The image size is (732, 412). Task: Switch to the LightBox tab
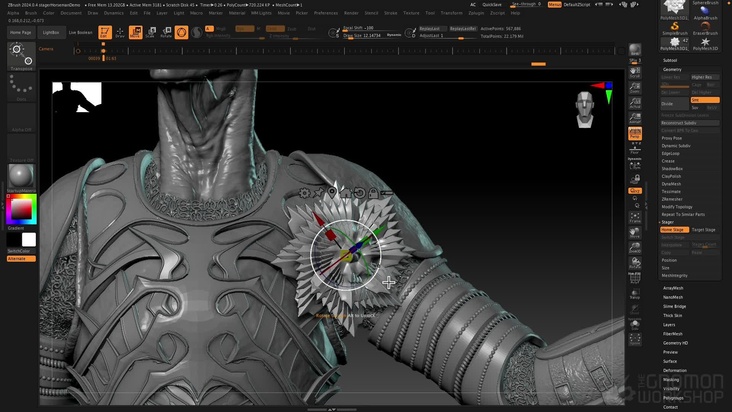pyautogui.click(x=51, y=32)
